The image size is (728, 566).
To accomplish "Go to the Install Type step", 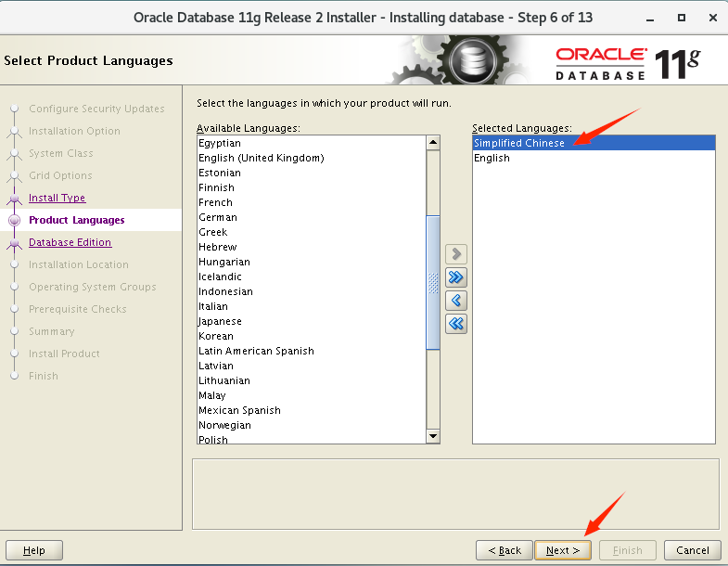I will tap(57, 198).
